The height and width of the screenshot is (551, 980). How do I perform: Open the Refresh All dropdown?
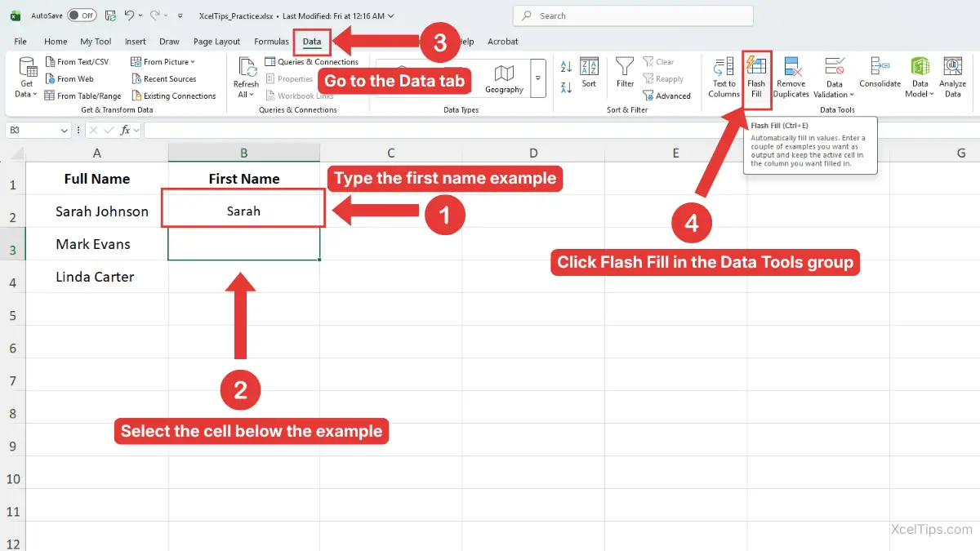246,78
